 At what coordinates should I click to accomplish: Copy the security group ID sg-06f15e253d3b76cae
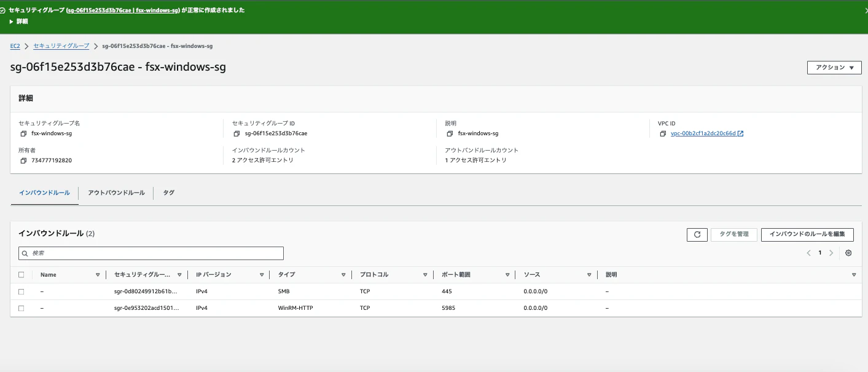pyautogui.click(x=237, y=133)
